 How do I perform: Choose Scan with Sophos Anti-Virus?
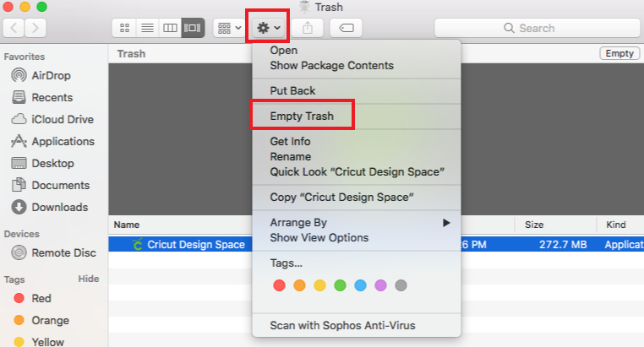coord(342,325)
